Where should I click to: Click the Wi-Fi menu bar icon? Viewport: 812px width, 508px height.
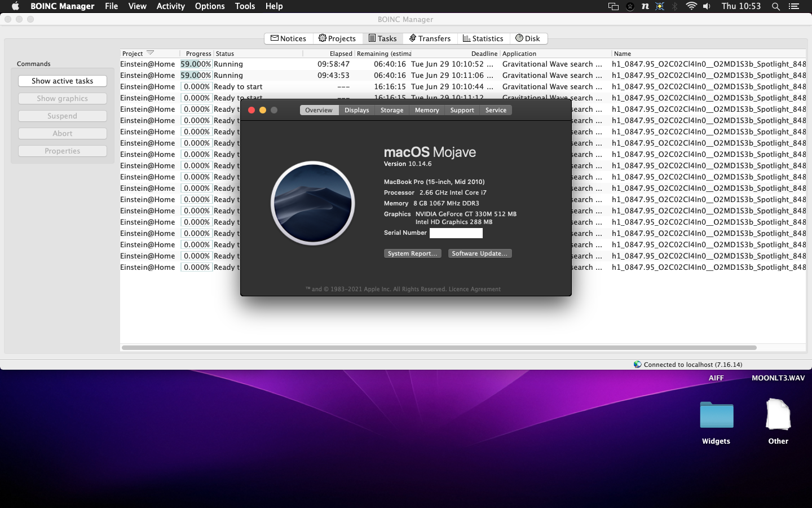691,6
